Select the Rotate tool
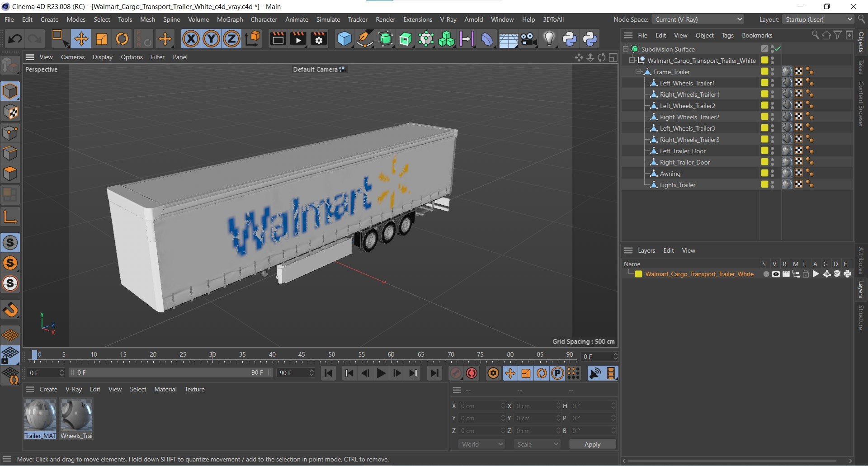This screenshot has width=868, height=466. [122, 39]
